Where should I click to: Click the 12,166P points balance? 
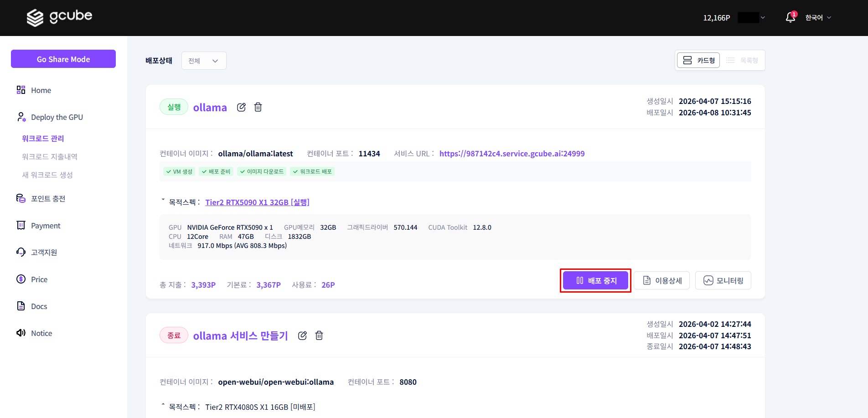(x=716, y=18)
